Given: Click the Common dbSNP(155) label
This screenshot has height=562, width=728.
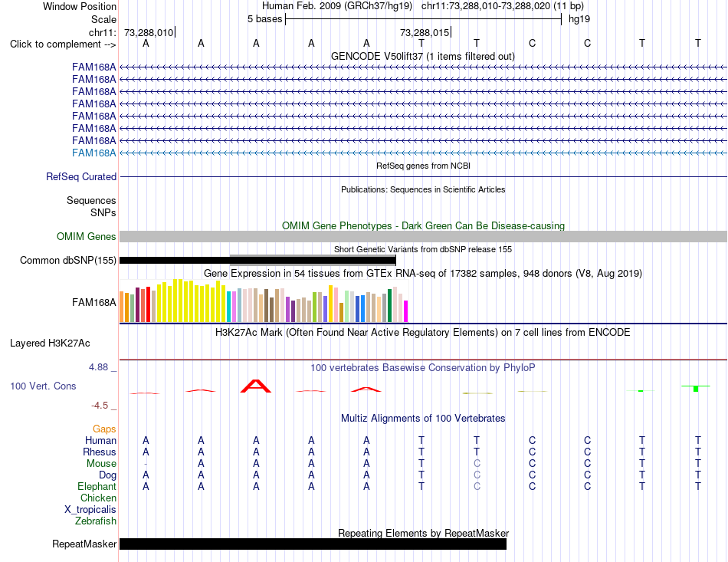Looking at the screenshot, I should tap(67, 260).
